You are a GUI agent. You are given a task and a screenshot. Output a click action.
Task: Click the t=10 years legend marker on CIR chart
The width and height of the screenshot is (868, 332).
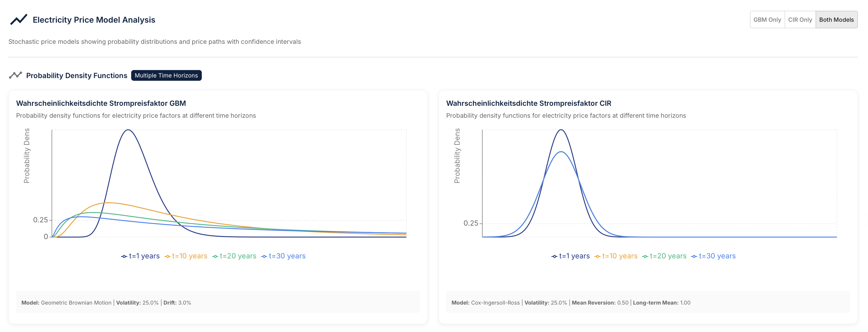point(597,256)
